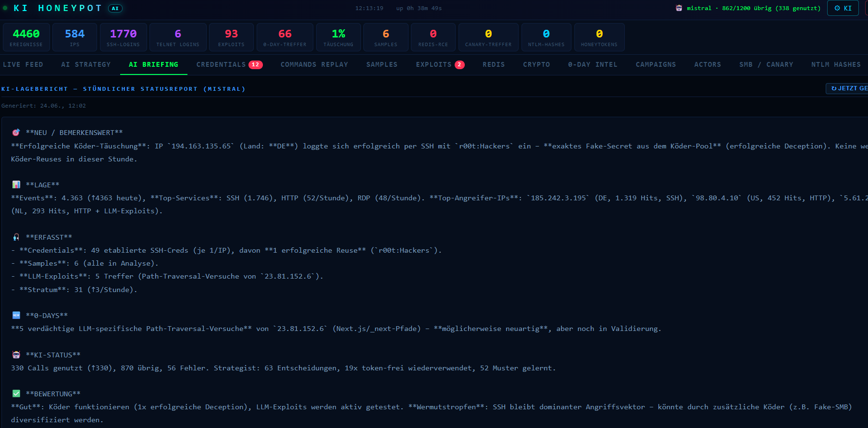The image size is (868, 428).
Task: Click the 6 SAMPLES stat card
Action: pyautogui.click(x=386, y=37)
